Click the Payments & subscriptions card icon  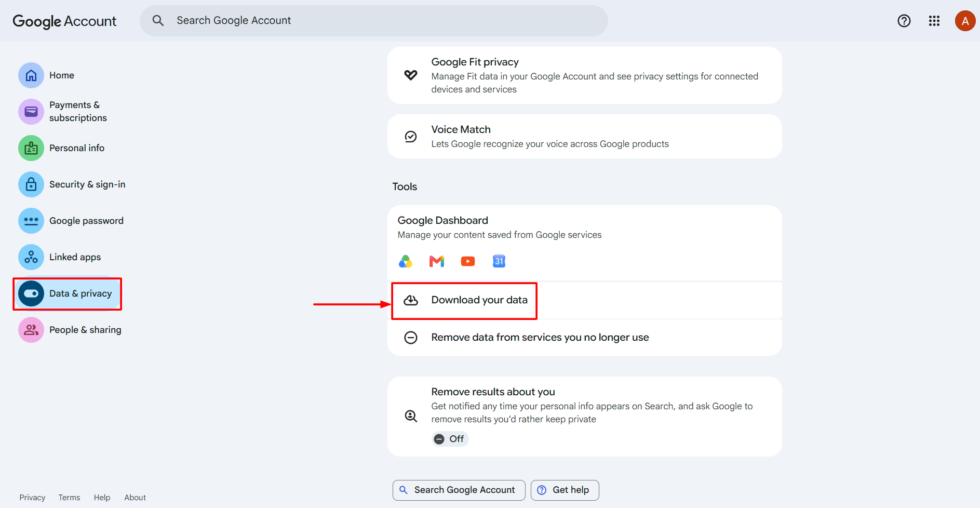click(31, 112)
